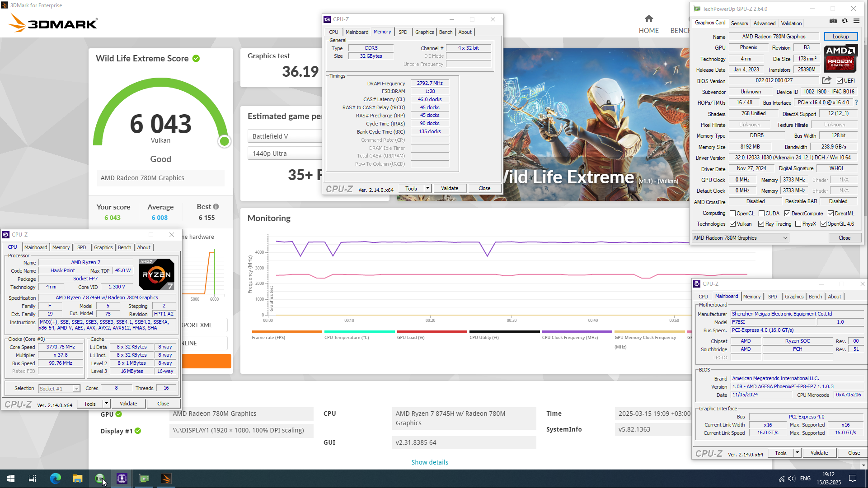The image size is (868, 488).
Task: Toggle the UEFI checkbox in GPU-Z
Action: point(840,81)
